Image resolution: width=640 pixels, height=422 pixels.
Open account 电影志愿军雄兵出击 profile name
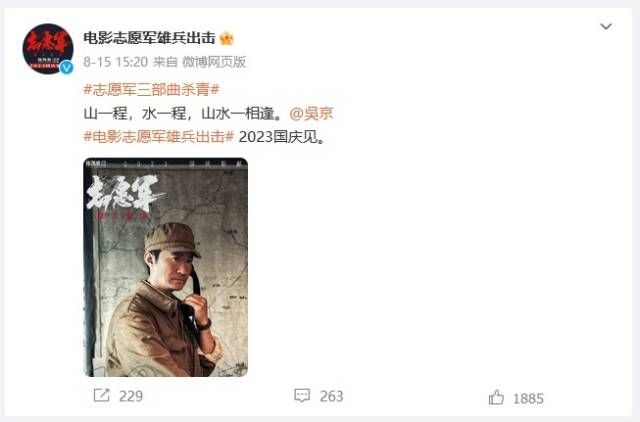click(149, 38)
